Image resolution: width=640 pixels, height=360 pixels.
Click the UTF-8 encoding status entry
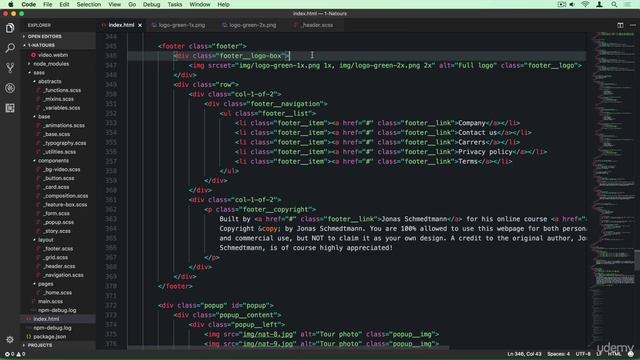coord(583,354)
